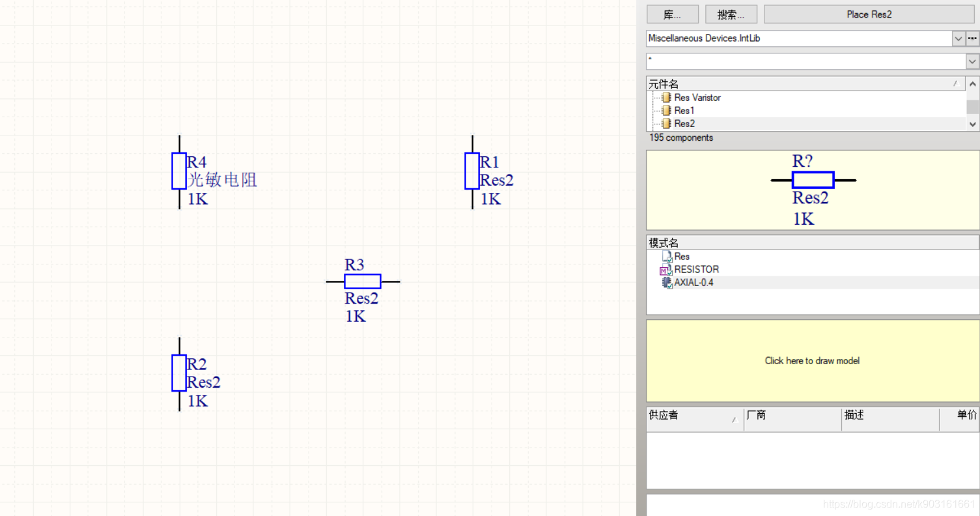Viewport: 980px width, 516px height.
Task: Select Res2 row in component list
Action: (806, 124)
